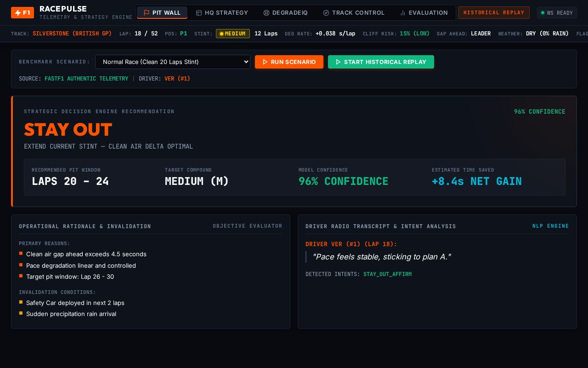Click the WS Ready connection badge
Screen dimensions: 588x368
tap(557, 13)
